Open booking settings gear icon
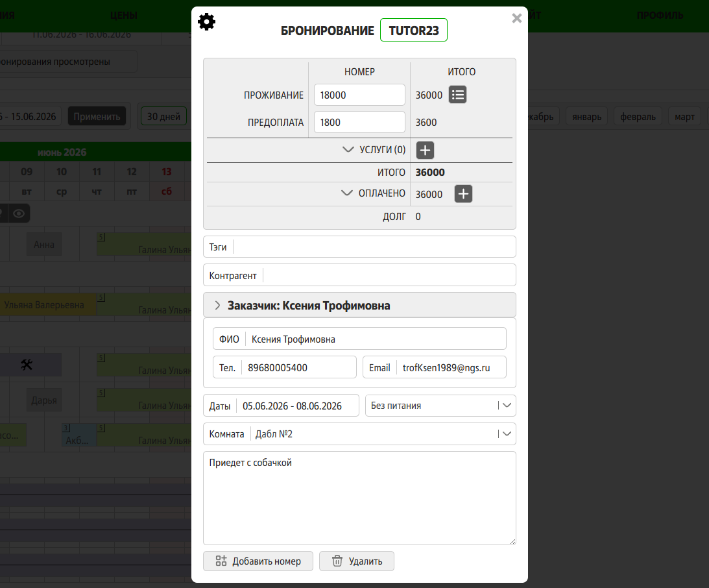Viewport: 709px width, 588px height. (x=207, y=21)
